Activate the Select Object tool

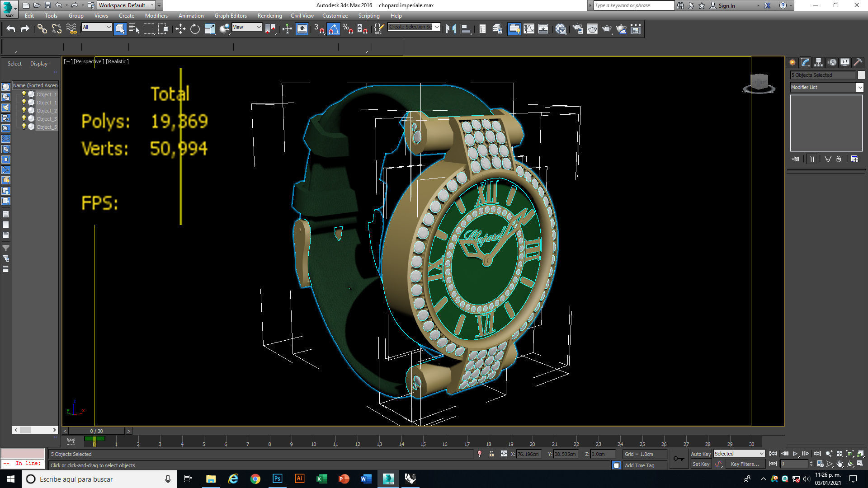click(120, 29)
